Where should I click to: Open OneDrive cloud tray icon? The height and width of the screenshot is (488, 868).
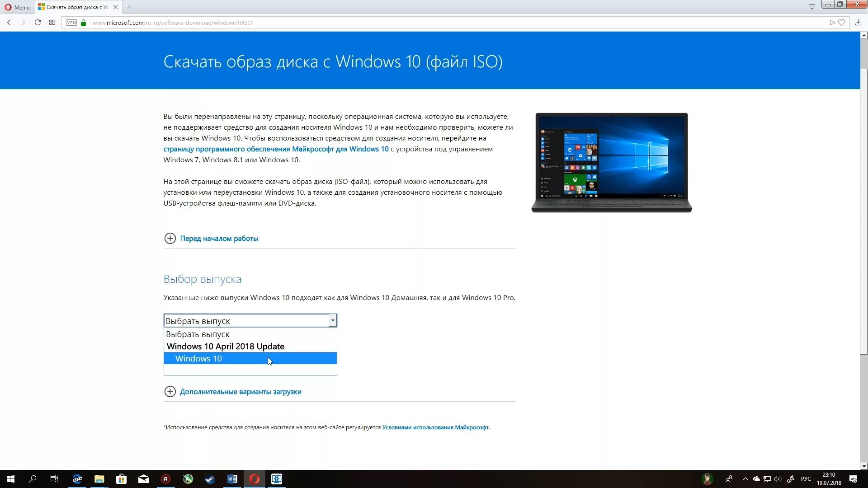756,479
